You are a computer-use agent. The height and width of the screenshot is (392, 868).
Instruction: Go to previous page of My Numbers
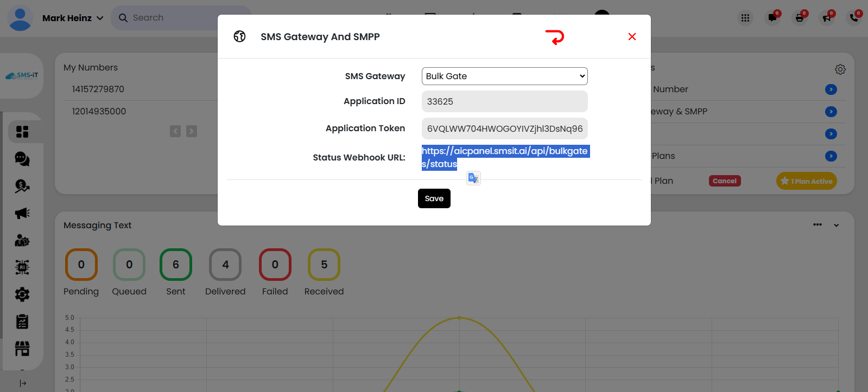click(175, 131)
